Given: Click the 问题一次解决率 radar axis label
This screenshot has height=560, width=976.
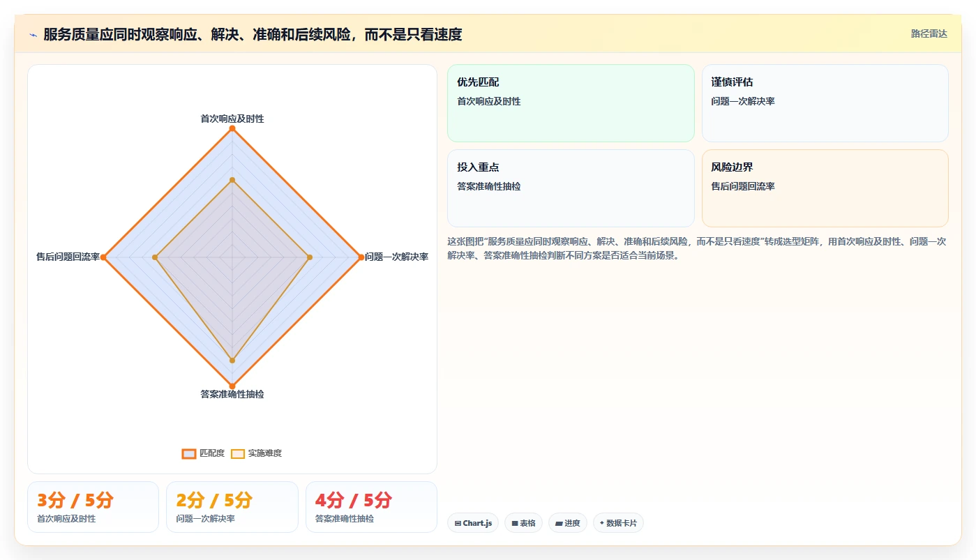Looking at the screenshot, I should pyautogui.click(x=396, y=257).
